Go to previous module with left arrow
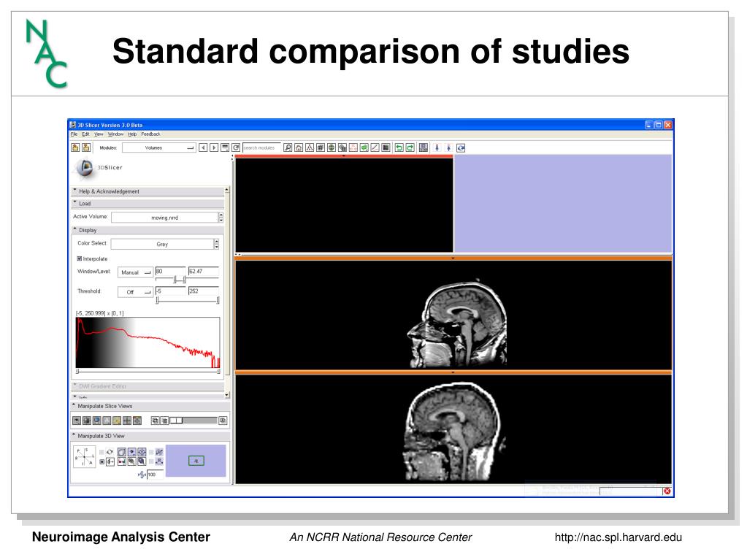 tap(203, 147)
